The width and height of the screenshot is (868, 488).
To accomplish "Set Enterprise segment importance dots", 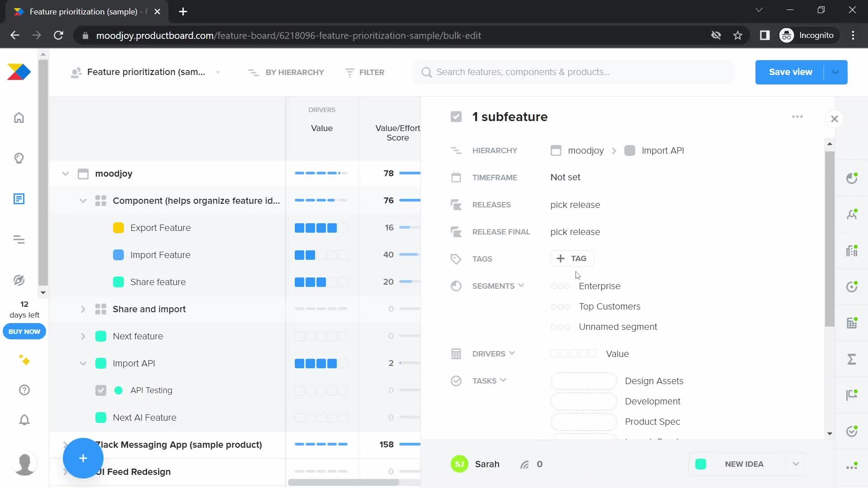I will click(x=561, y=286).
